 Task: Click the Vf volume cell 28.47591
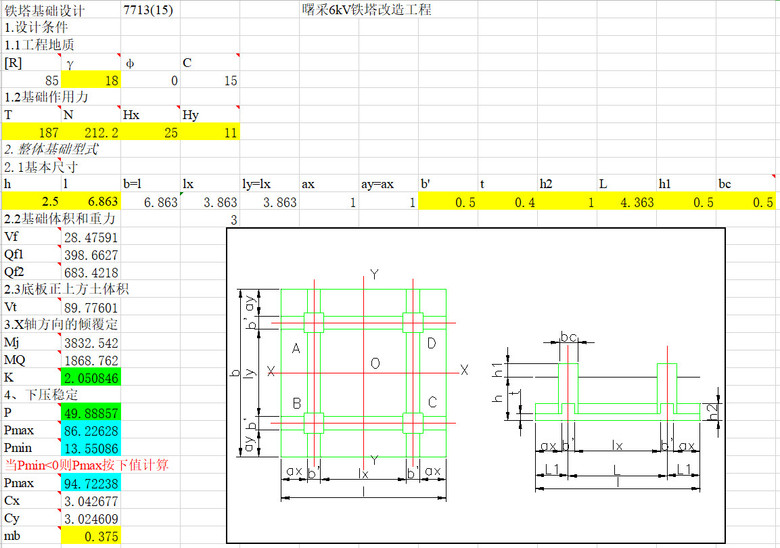[90, 237]
